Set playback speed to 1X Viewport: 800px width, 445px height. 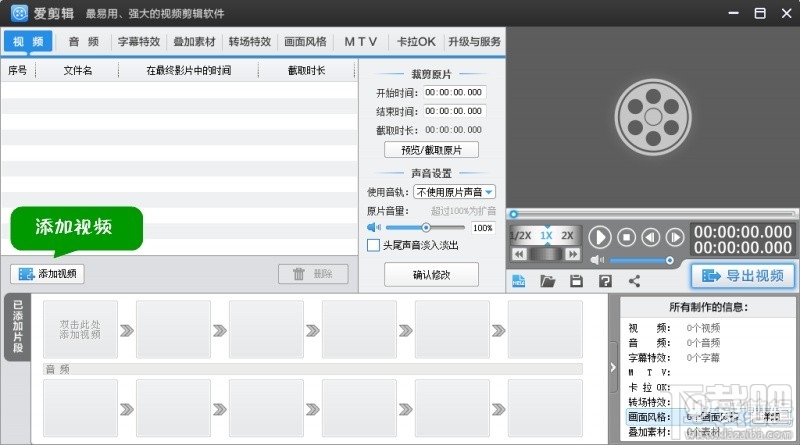pos(546,236)
